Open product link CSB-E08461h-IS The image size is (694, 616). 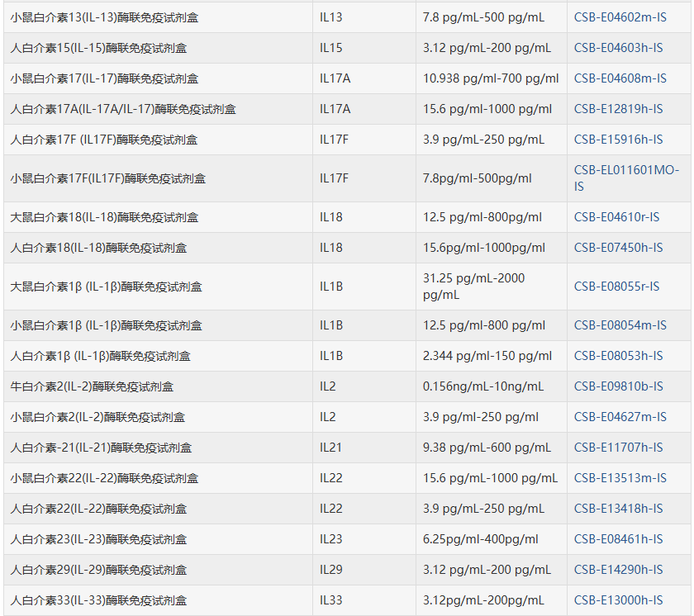pos(618,539)
